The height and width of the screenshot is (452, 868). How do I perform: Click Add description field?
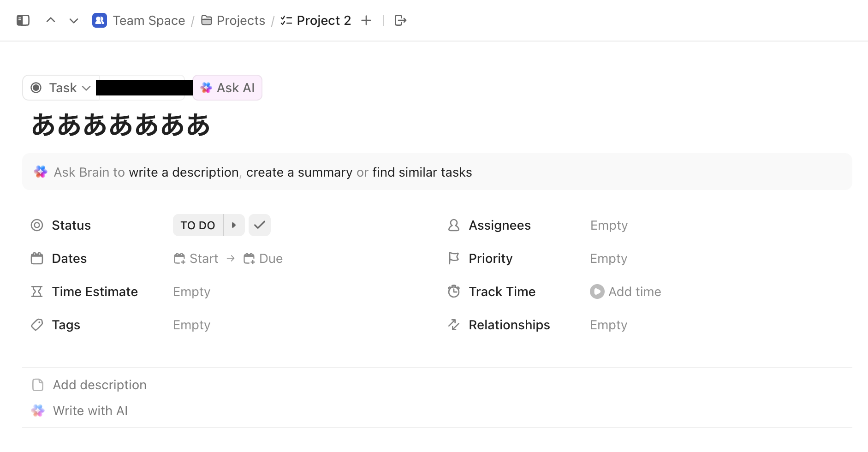pos(100,385)
